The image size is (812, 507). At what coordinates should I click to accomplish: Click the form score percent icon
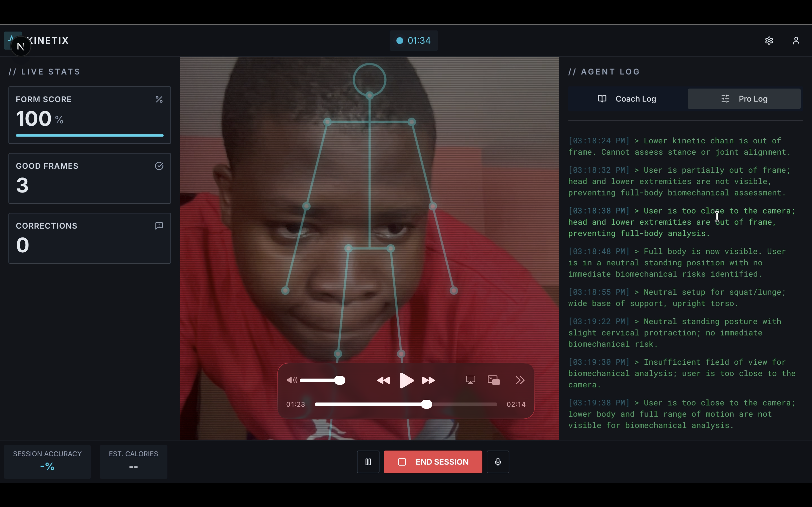tap(159, 100)
